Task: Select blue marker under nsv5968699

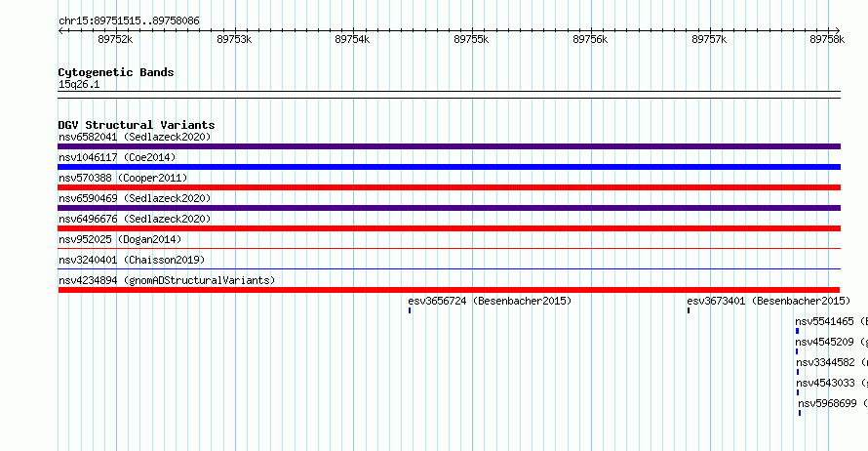Action: pyautogui.click(x=800, y=413)
